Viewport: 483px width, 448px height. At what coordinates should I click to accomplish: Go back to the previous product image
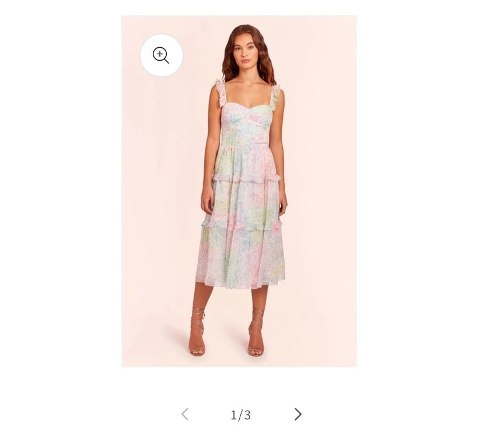click(x=185, y=414)
